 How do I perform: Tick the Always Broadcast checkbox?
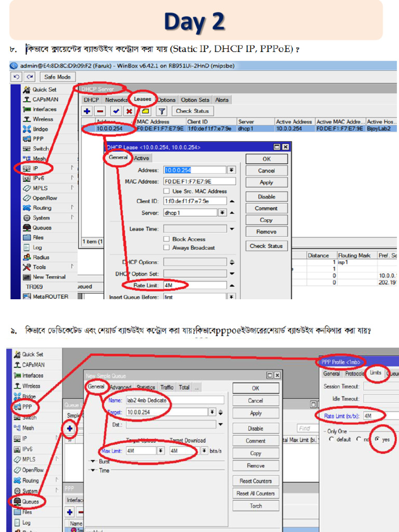167,248
